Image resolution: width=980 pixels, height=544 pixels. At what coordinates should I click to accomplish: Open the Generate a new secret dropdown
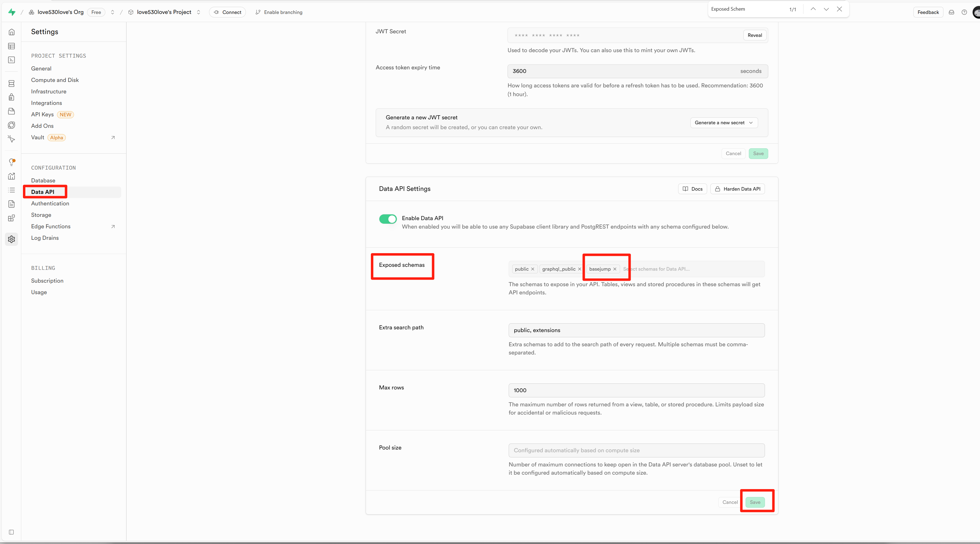(x=723, y=123)
